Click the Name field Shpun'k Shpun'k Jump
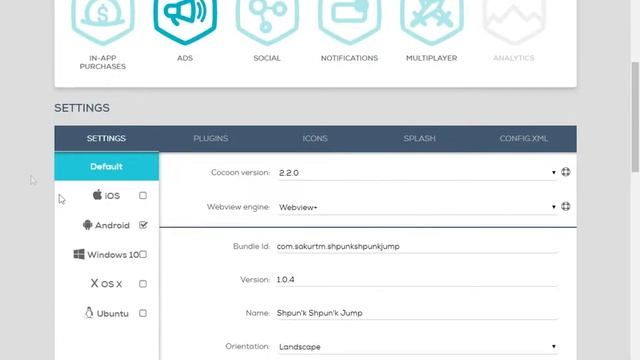Image resolution: width=640 pixels, height=360 pixels. tap(417, 313)
